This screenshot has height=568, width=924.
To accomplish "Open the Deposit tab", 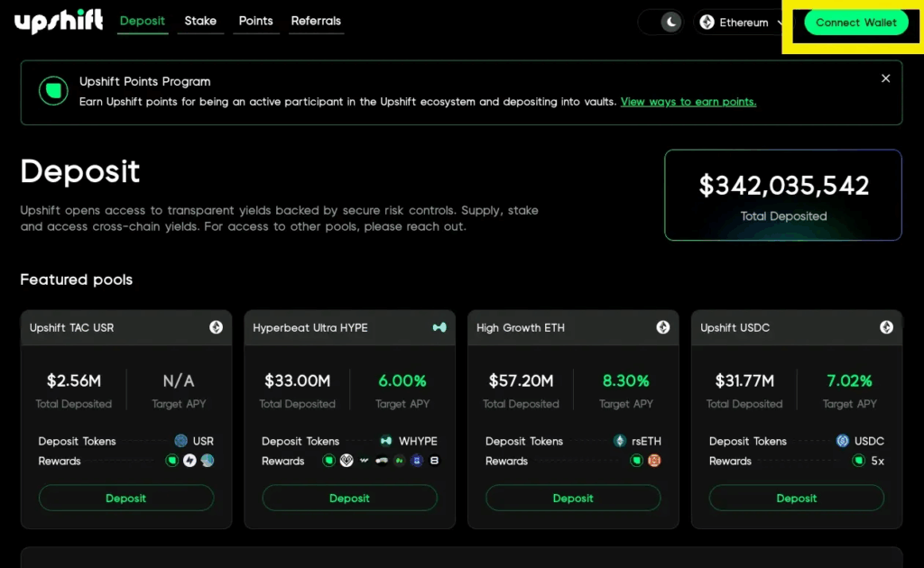I will click(142, 21).
